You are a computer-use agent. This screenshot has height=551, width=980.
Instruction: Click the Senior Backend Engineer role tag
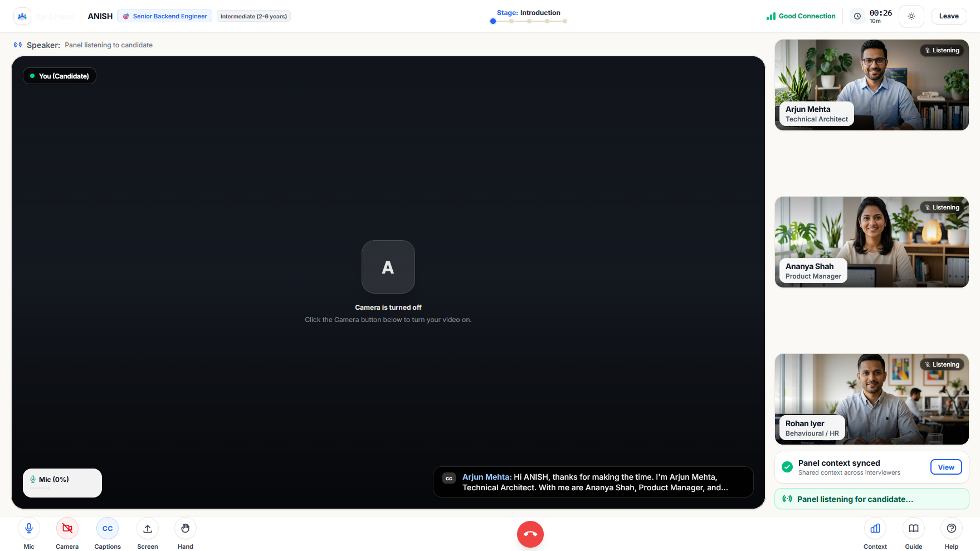click(x=165, y=16)
